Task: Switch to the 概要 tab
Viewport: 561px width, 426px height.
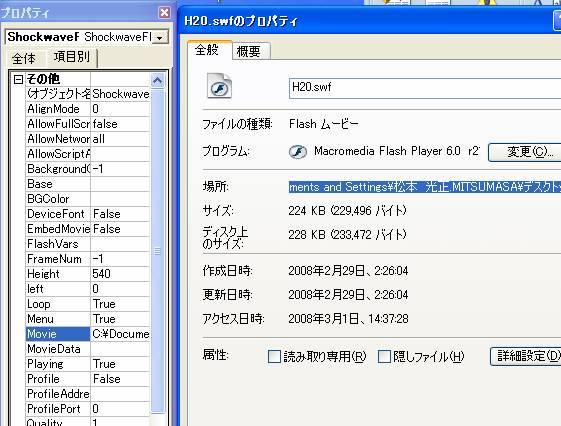Action: 249,52
